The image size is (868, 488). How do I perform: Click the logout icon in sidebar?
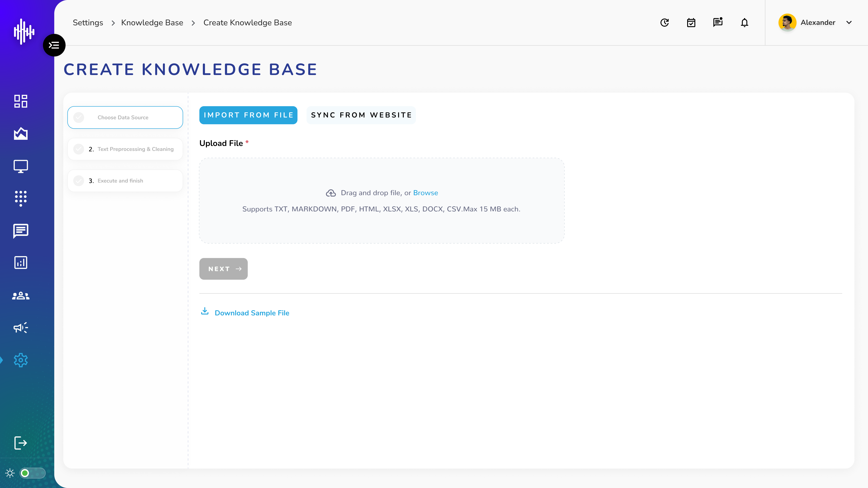[x=20, y=443]
